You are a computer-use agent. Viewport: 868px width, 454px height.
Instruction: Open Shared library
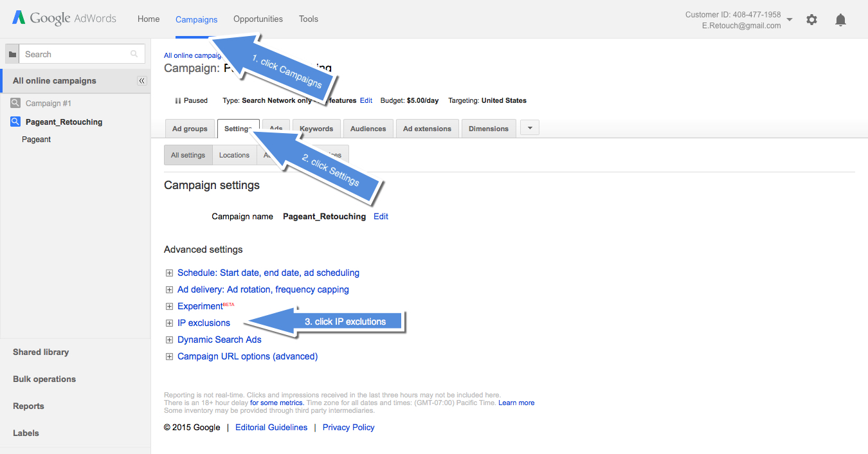click(x=41, y=352)
